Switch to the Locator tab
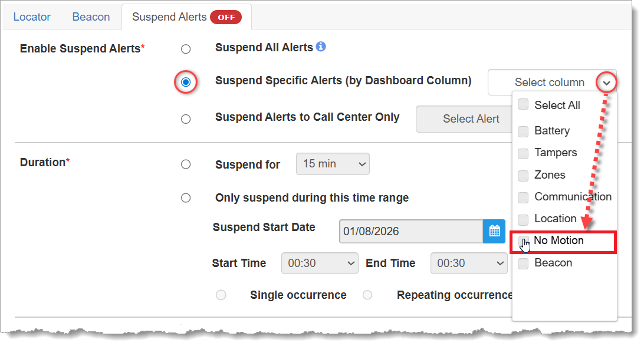 [32, 17]
